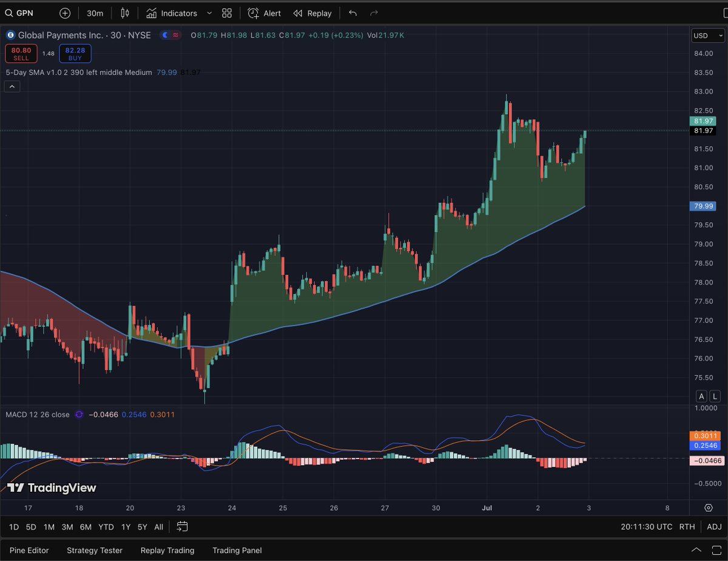The height and width of the screenshot is (561, 728).
Task: Open the Trading Panel tab
Action: 237,550
